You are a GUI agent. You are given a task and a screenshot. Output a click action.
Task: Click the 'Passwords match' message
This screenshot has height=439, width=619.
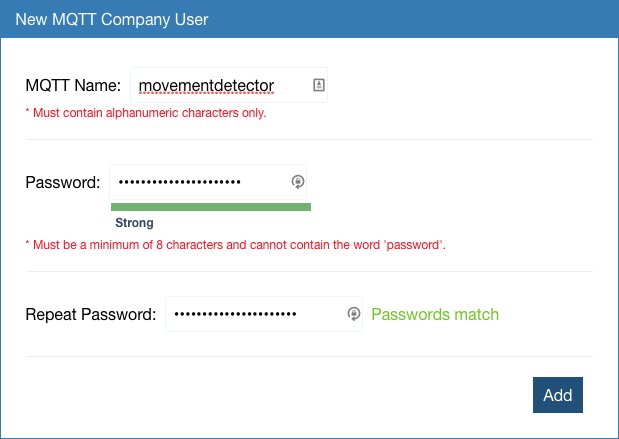click(x=435, y=314)
